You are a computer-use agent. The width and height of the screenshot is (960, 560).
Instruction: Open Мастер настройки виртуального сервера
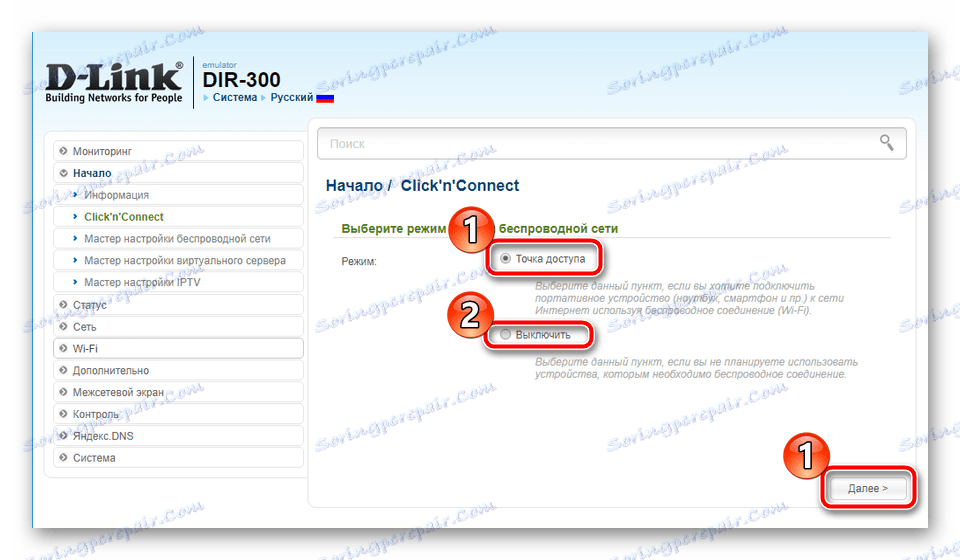coord(179,261)
